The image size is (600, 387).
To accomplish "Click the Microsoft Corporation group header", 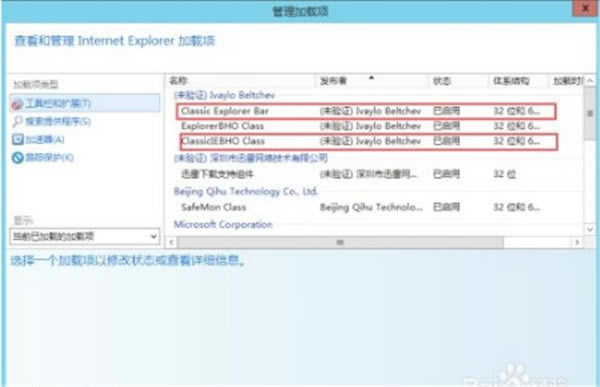I will click(223, 224).
